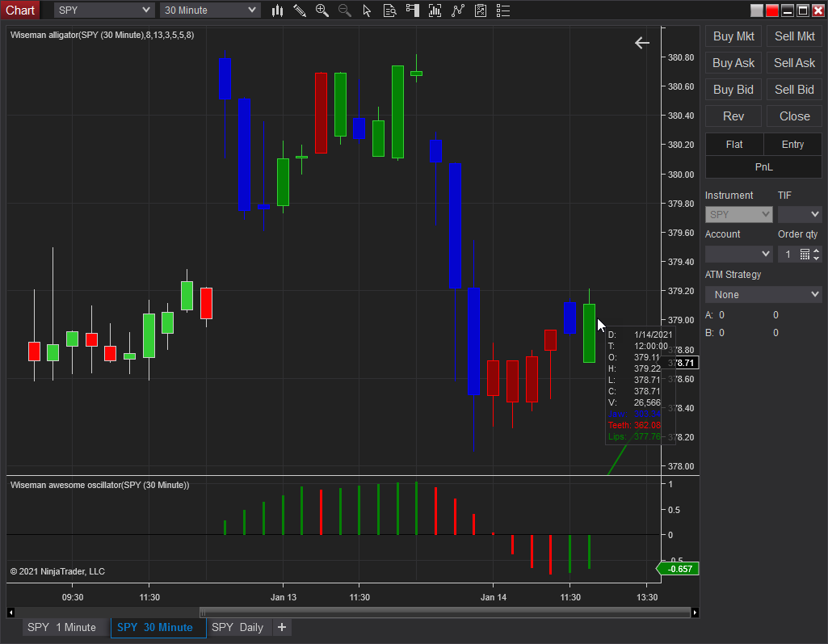Click the Sell Bid button
This screenshot has width=828, height=644.
[x=794, y=90]
